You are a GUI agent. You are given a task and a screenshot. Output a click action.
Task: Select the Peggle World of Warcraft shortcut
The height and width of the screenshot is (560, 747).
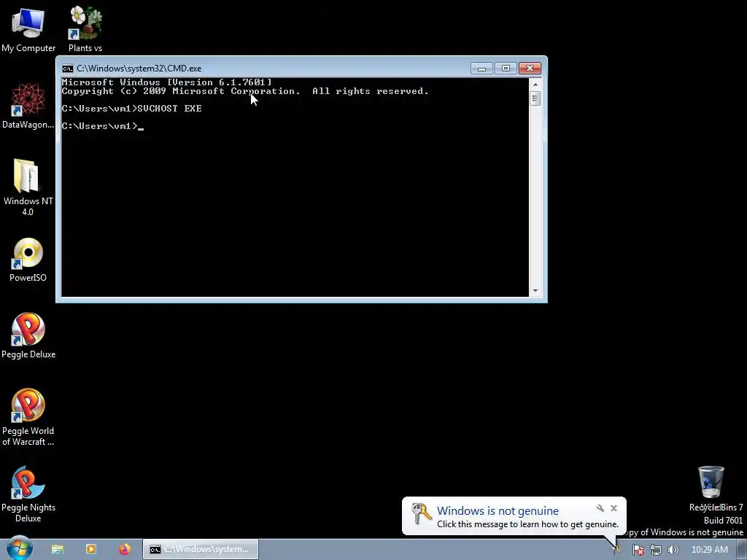(x=28, y=417)
